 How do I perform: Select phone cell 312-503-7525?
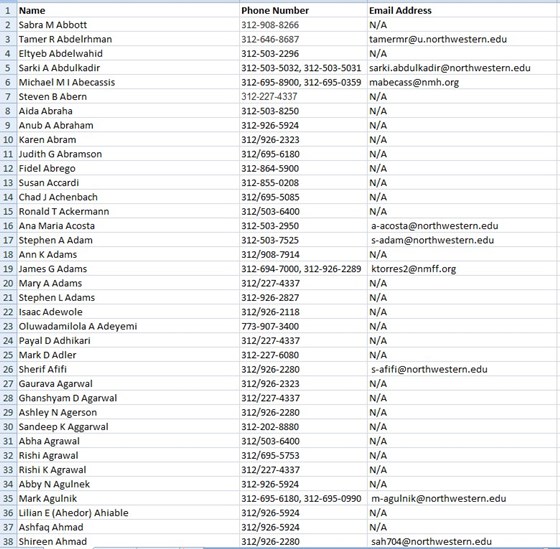click(x=303, y=240)
